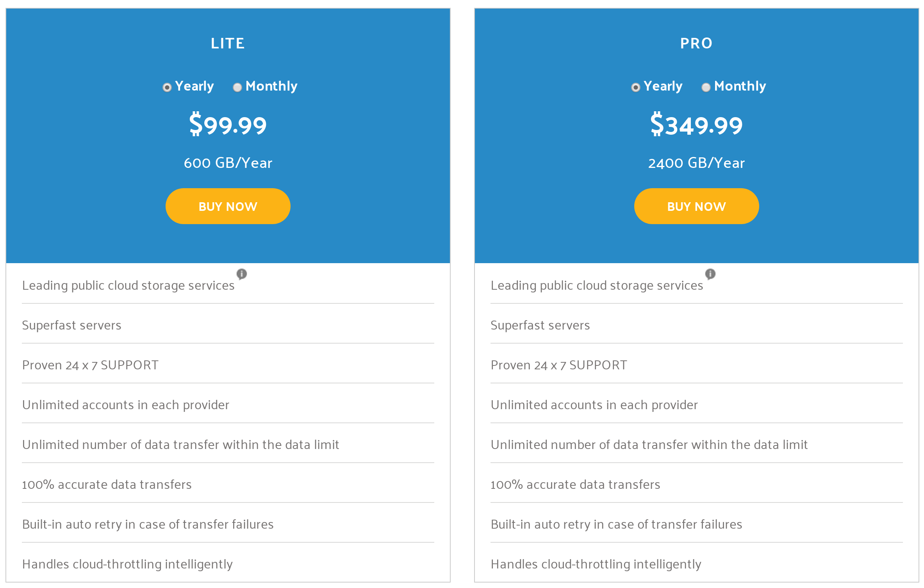Select Monthly billing for the PRO plan
Viewport: 924px width, 588px height.
(706, 87)
